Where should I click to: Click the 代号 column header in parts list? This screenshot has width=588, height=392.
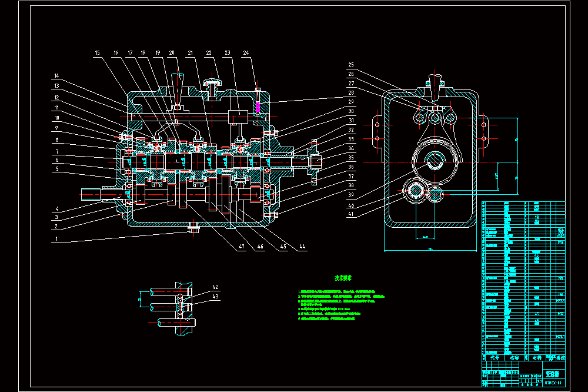[x=495, y=358]
